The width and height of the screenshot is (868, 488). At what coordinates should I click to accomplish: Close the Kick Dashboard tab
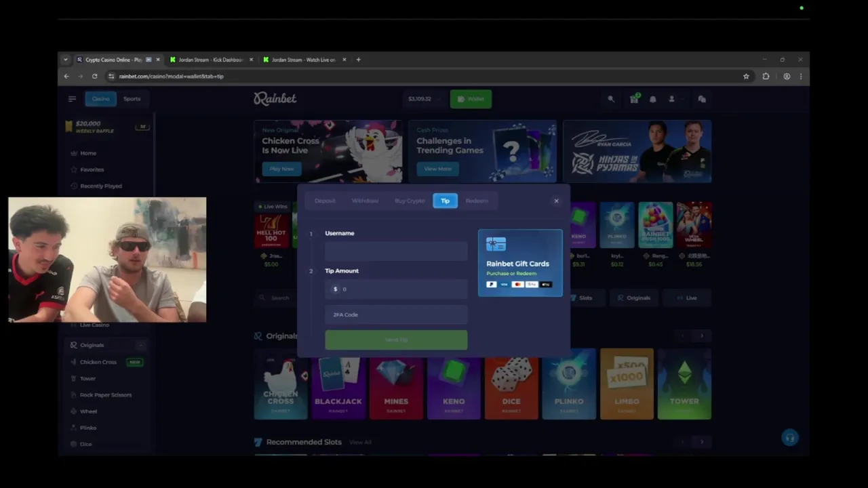[251, 60]
